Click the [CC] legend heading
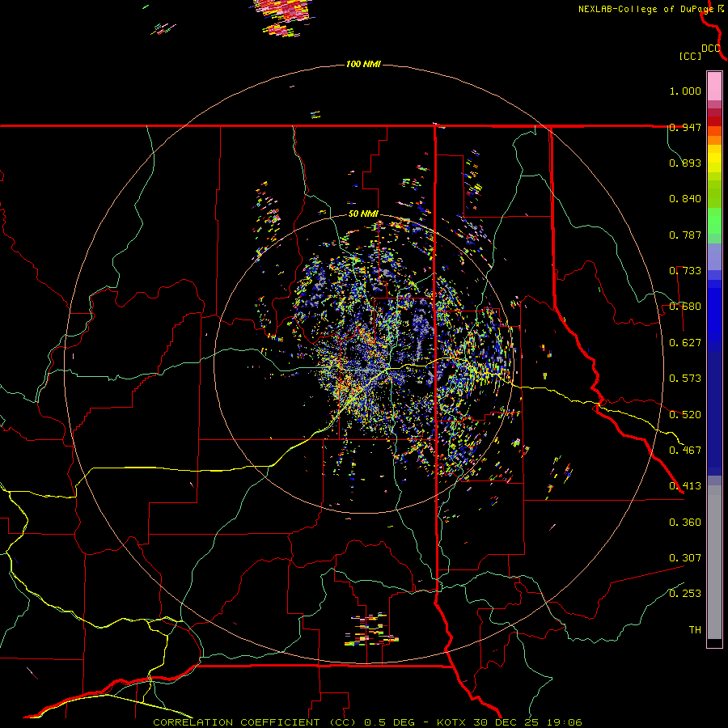 [690, 56]
